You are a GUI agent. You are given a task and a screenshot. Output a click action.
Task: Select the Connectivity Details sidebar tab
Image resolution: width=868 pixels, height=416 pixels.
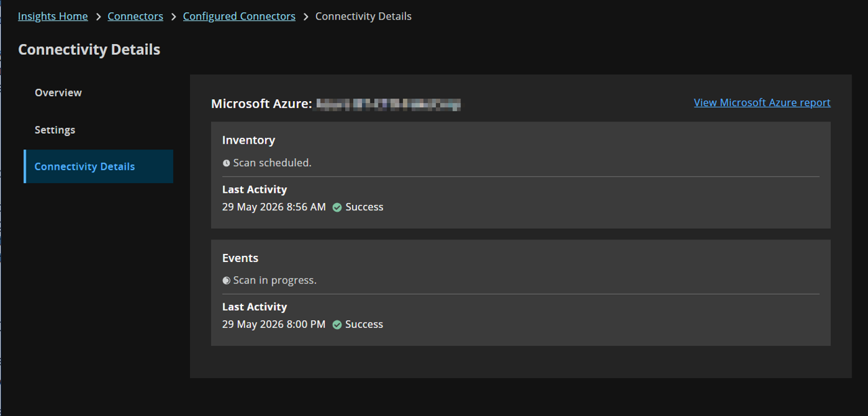coord(98,166)
